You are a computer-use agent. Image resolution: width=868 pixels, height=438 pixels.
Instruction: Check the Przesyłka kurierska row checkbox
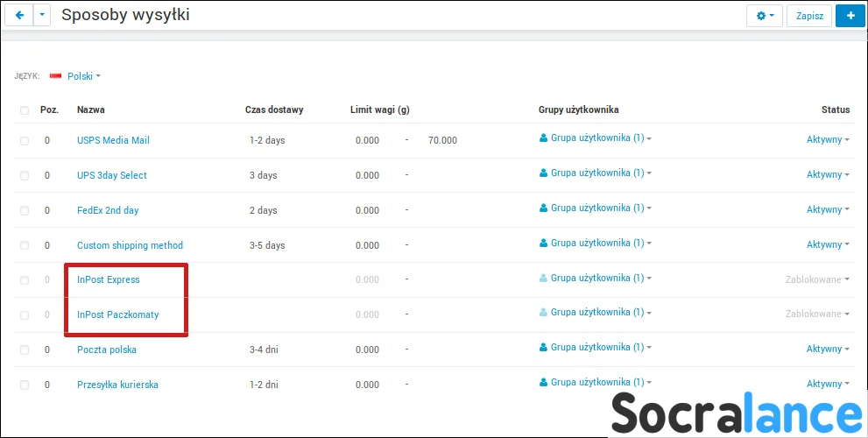[25, 385]
